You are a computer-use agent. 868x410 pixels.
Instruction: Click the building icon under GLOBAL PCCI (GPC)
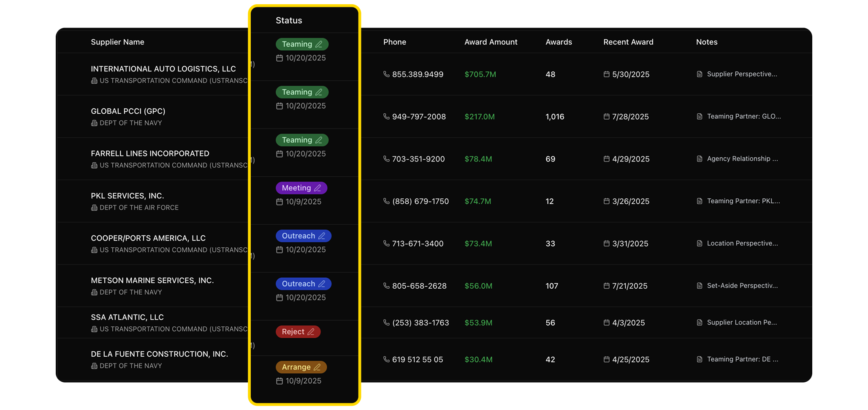coord(94,123)
